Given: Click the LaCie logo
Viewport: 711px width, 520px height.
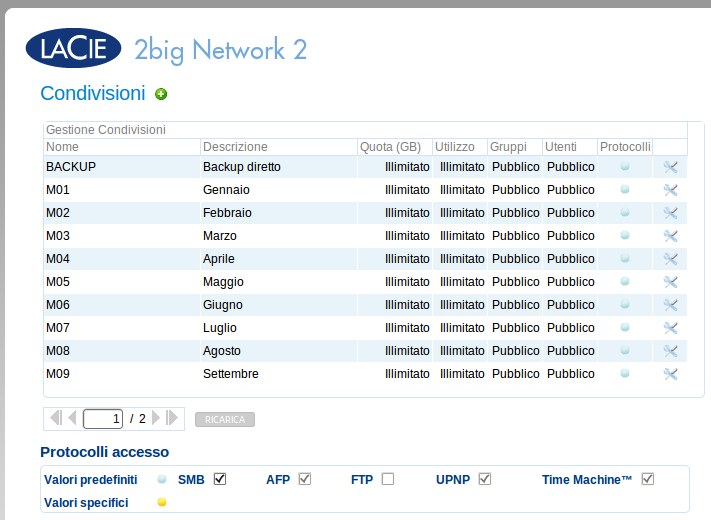Looking at the screenshot, I should [x=73, y=48].
